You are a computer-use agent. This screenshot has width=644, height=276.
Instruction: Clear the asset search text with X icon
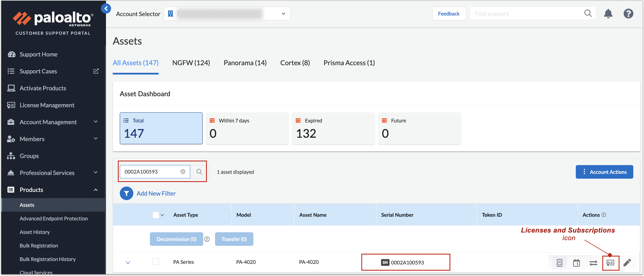click(183, 172)
